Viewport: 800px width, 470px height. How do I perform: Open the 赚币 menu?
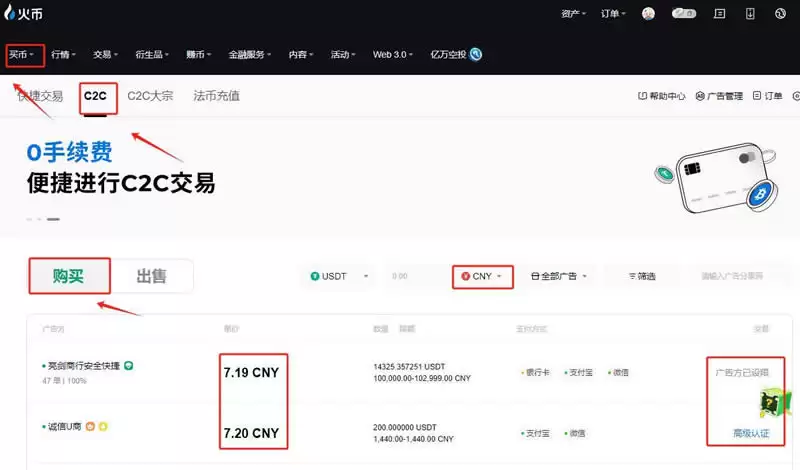(198, 54)
